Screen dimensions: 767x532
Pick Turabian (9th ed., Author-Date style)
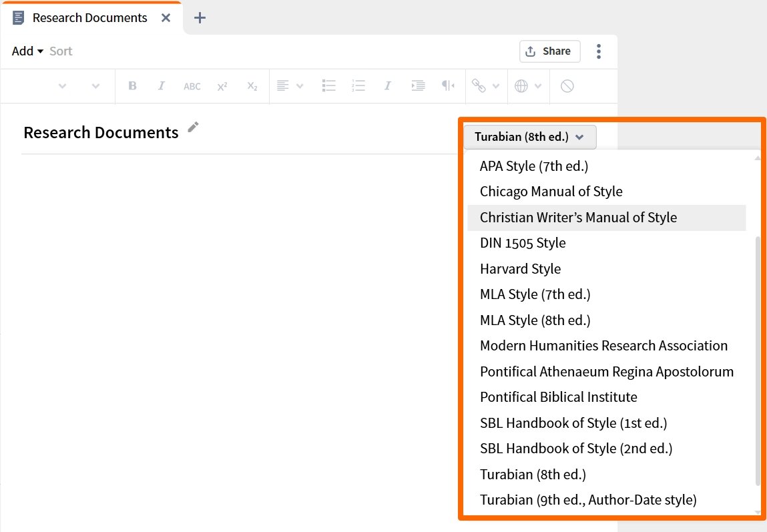[607, 500]
